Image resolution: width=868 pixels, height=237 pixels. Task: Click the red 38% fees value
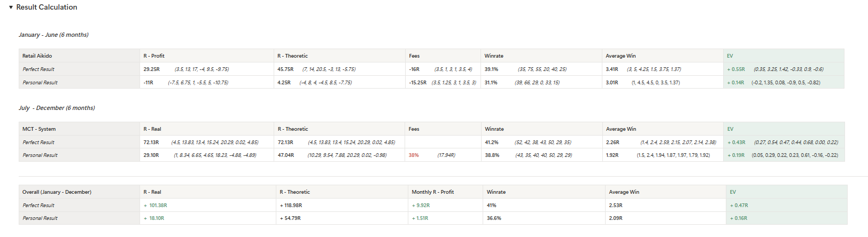[414, 155]
